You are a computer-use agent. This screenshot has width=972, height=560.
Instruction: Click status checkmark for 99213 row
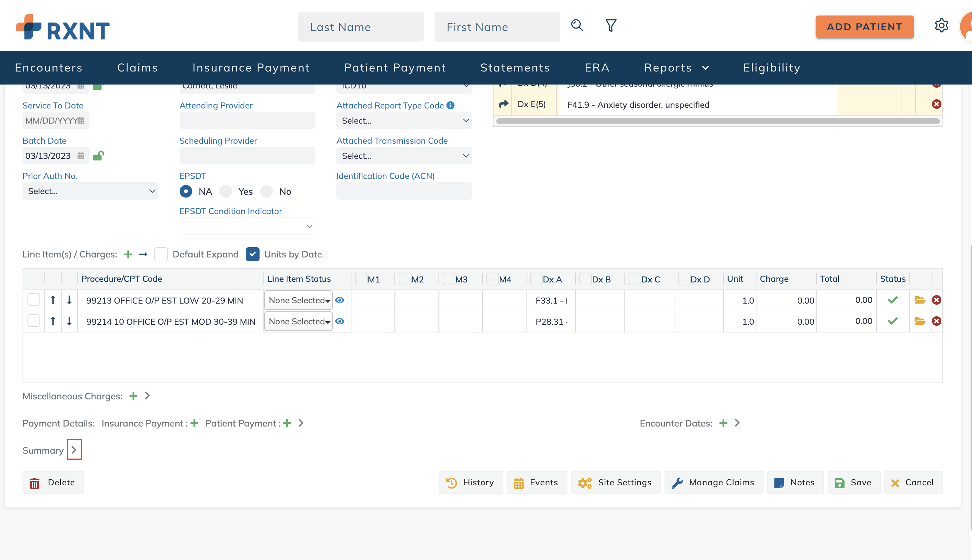[x=892, y=300]
